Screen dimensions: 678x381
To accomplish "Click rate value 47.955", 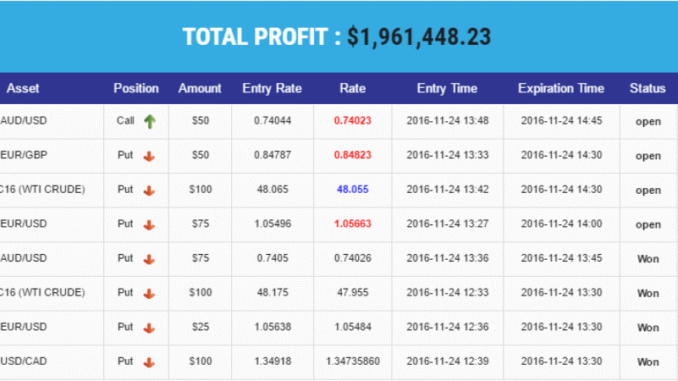I will click(353, 292).
